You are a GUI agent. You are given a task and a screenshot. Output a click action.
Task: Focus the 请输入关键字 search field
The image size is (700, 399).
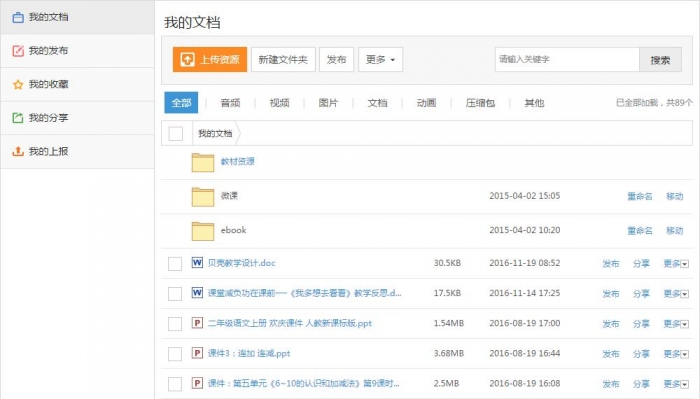click(x=567, y=59)
